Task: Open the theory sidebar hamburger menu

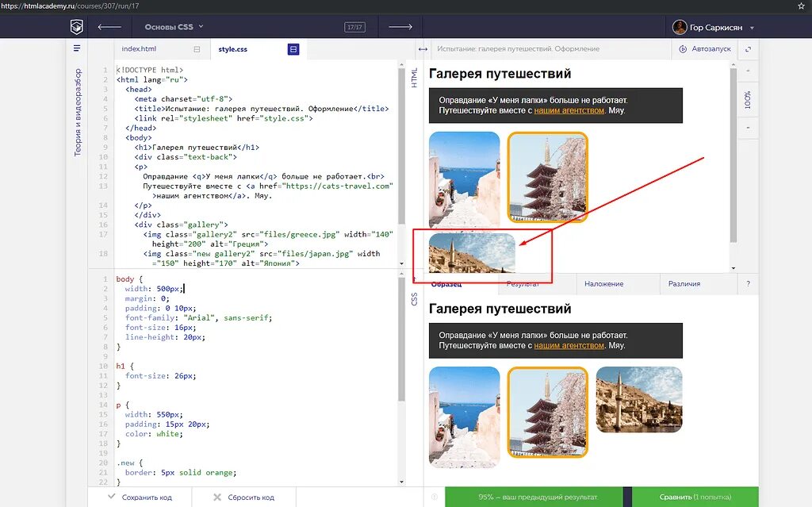Action: 77,48
